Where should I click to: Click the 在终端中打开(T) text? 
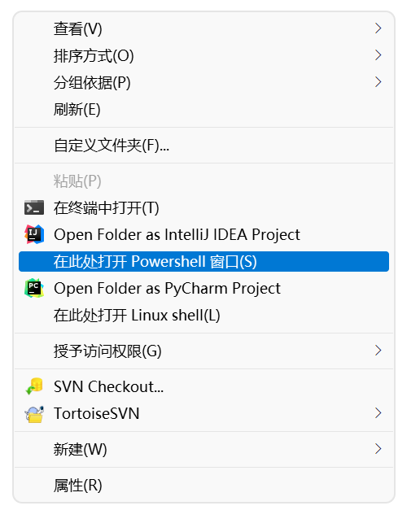pyautogui.click(x=106, y=208)
